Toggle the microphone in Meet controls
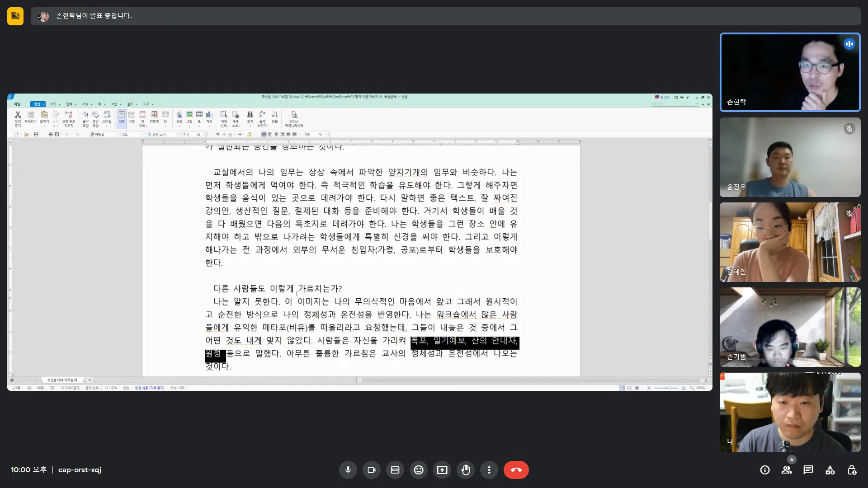868x488 pixels. [348, 470]
